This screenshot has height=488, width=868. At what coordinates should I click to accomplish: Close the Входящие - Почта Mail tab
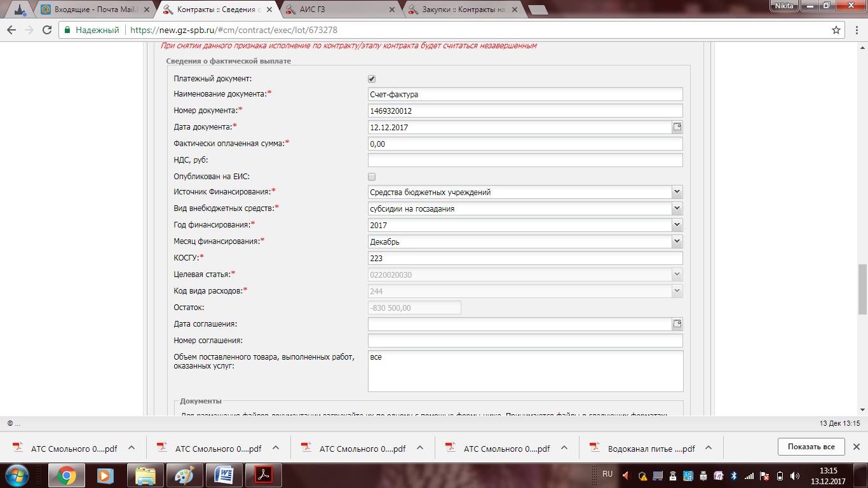(148, 10)
